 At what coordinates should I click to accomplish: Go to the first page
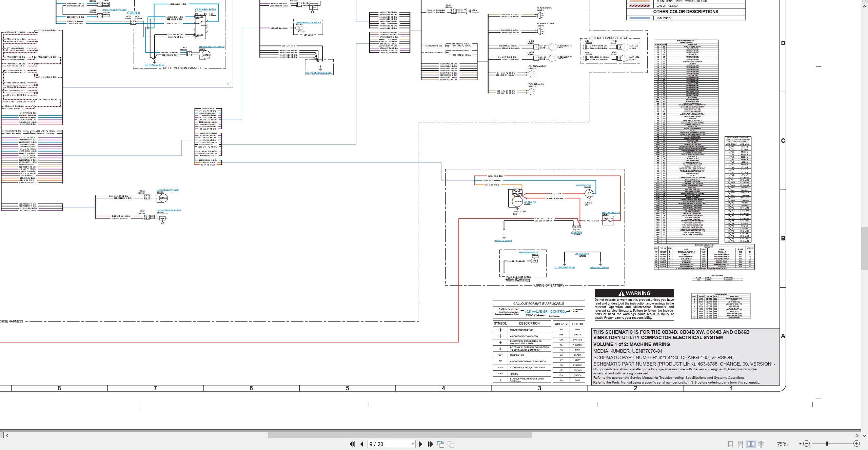pyautogui.click(x=352, y=444)
